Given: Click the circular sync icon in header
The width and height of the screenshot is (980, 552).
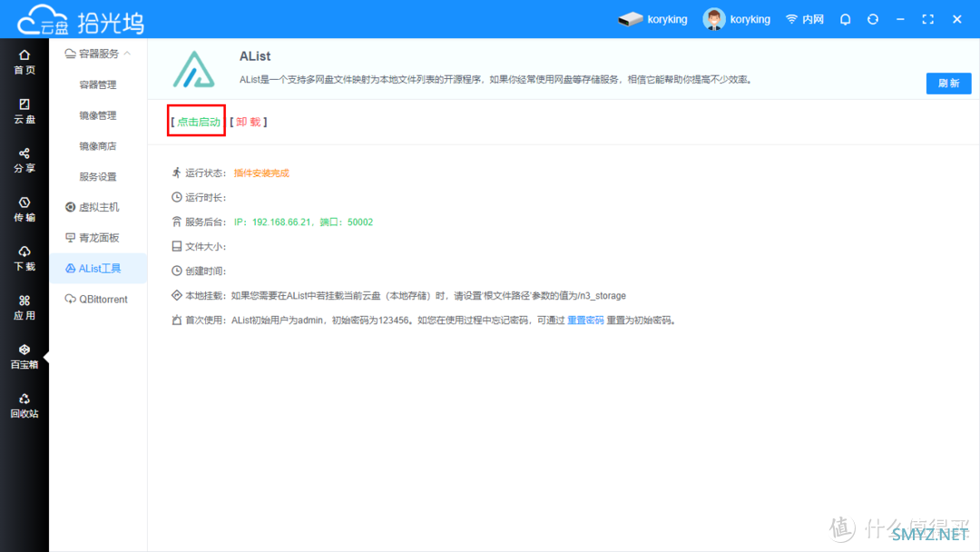Looking at the screenshot, I should pos(873,19).
